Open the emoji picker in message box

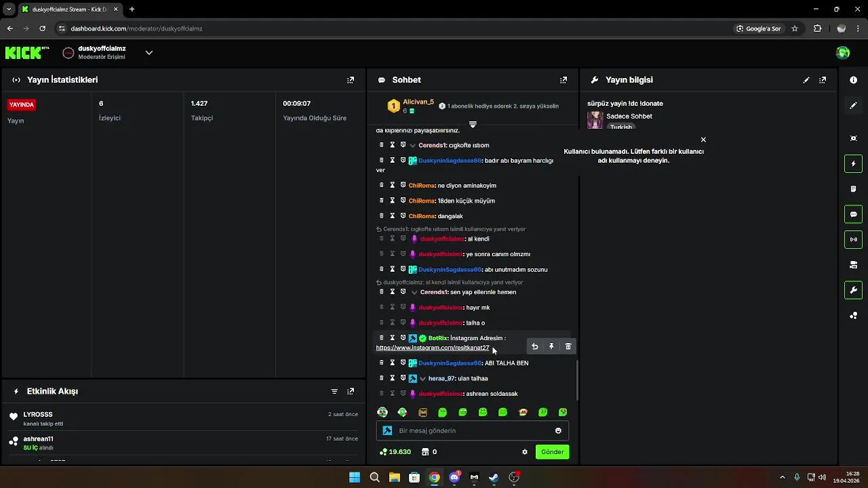click(x=558, y=430)
